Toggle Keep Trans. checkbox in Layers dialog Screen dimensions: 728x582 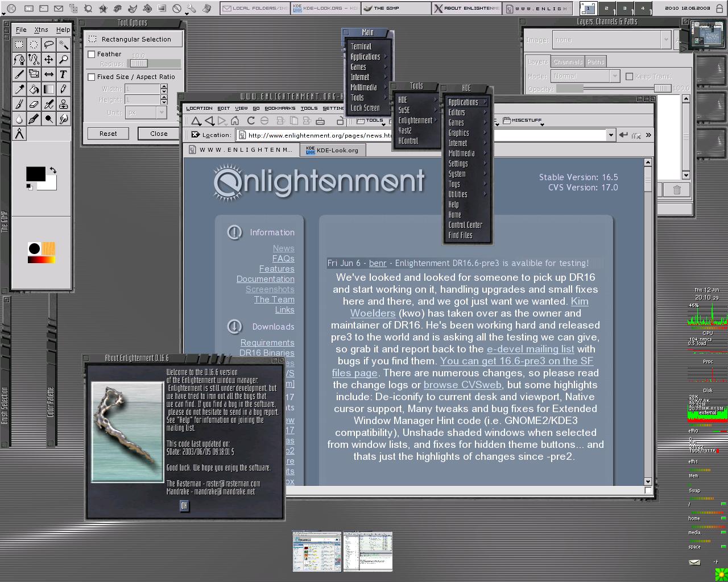[x=630, y=76]
